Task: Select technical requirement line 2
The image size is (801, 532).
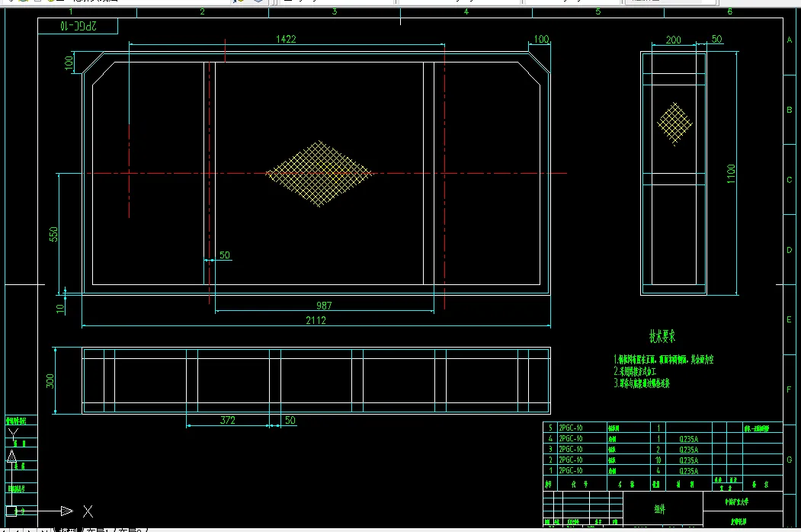Action: 634,371
